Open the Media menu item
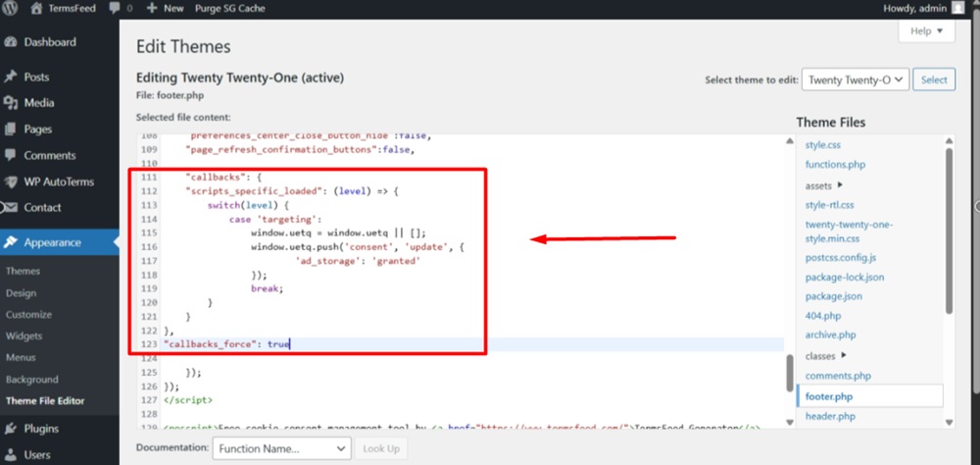The height and width of the screenshot is (465, 980). click(39, 103)
